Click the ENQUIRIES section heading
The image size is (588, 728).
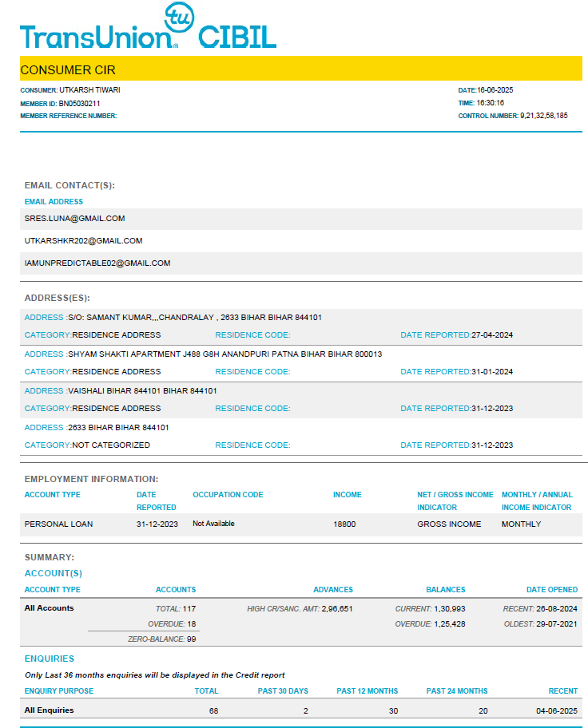tap(50, 659)
